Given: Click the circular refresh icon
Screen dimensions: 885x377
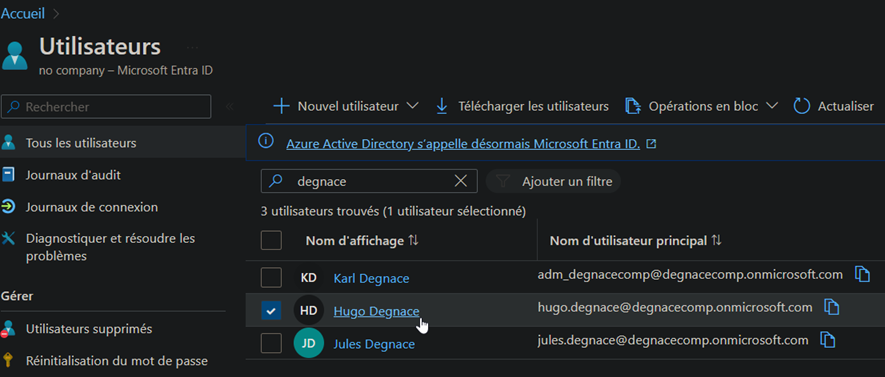Looking at the screenshot, I should pyautogui.click(x=801, y=106).
